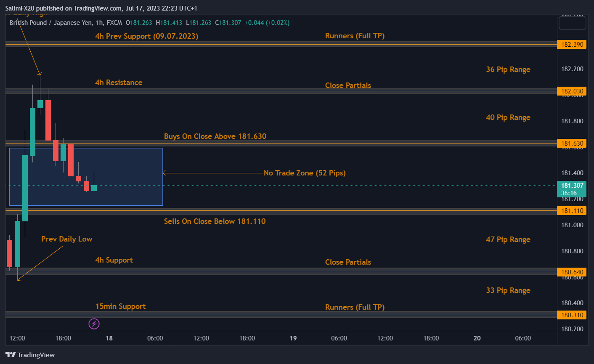Click the purple lightning bolt event icon
This screenshot has height=364, width=594.
click(x=94, y=324)
